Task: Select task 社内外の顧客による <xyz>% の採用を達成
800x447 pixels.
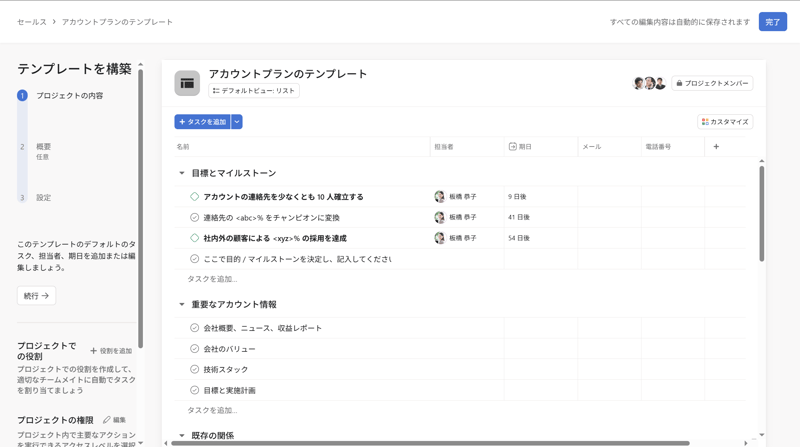Action: [275, 238]
